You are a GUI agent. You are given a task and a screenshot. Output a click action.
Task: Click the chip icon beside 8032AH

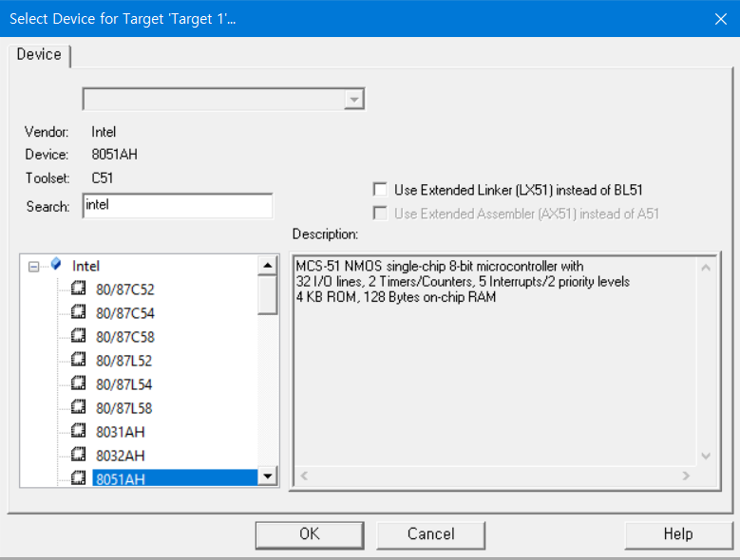click(78, 455)
